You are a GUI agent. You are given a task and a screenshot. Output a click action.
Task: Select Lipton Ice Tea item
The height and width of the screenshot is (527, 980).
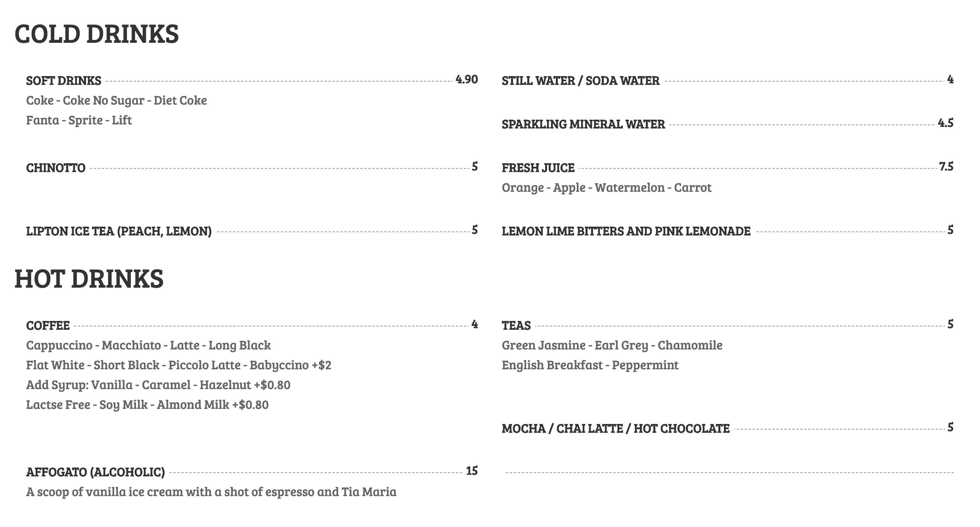[x=119, y=231]
